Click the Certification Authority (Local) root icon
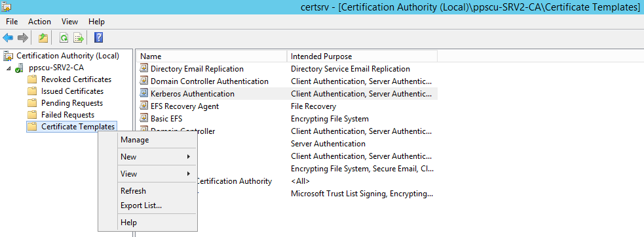Screen dimensions: 644x237 point(9,56)
